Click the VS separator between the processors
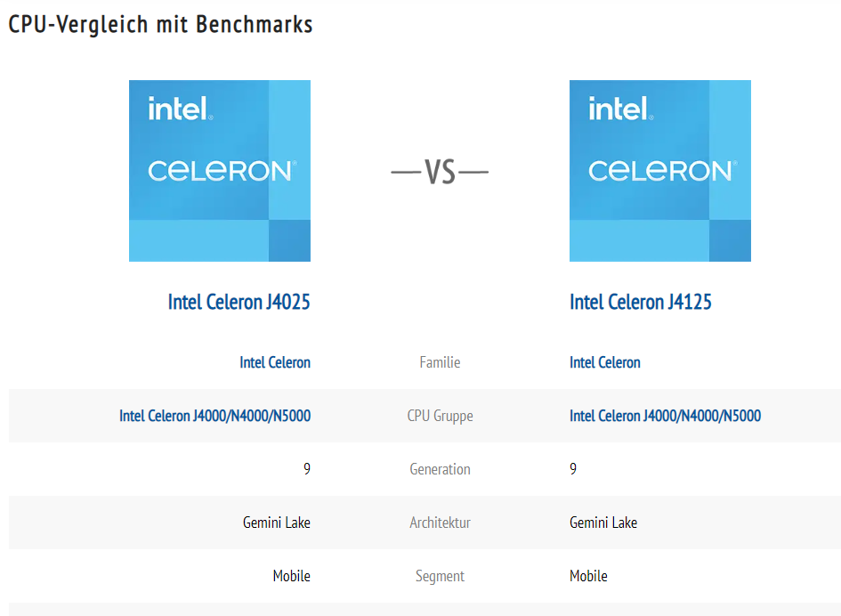 click(440, 172)
